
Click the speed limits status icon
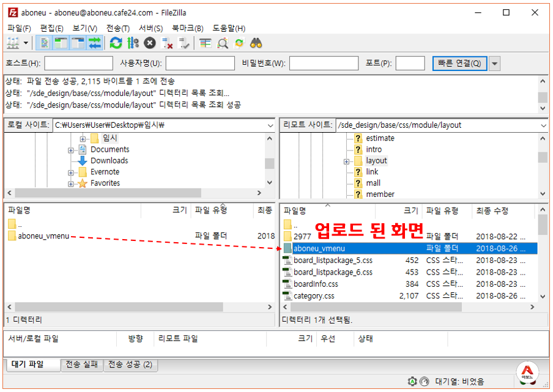click(425, 382)
